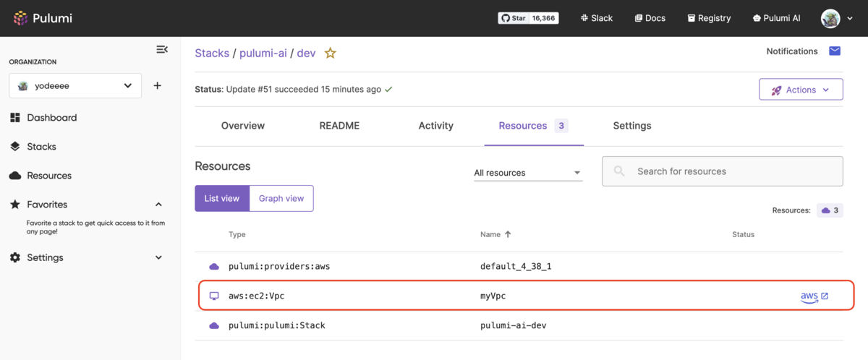This screenshot has height=360, width=868.
Task: Select List view
Action: pos(222,198)
